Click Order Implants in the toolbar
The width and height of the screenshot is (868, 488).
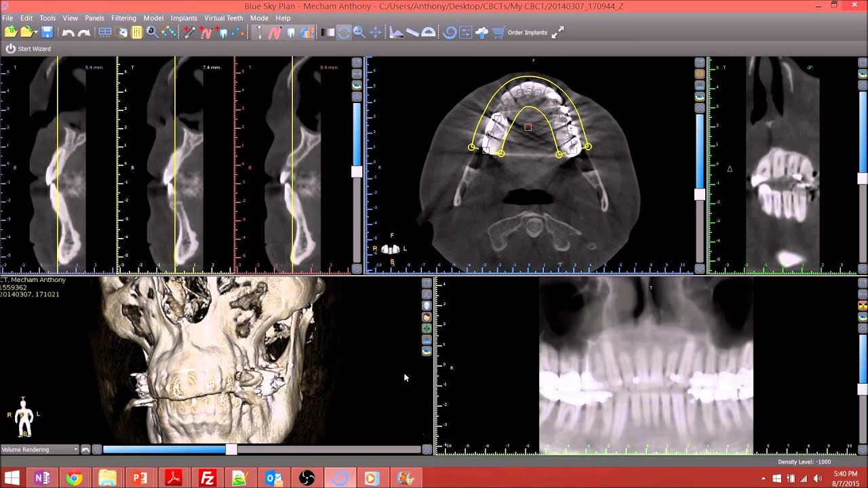tap(527, 33)
